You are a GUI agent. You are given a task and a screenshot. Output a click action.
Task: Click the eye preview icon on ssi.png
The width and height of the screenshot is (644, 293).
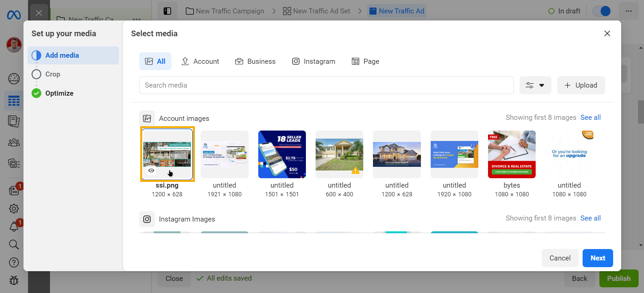[151, 170]
